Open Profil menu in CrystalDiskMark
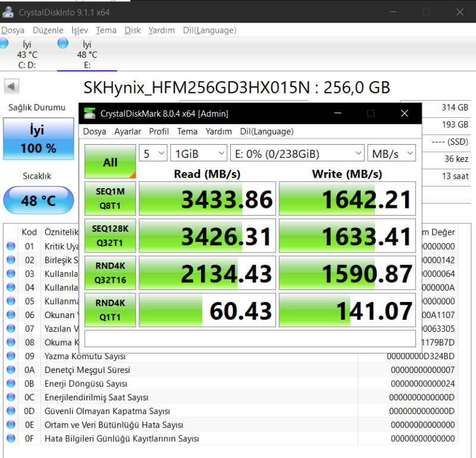The image size is (476, 458). tap(159, 131)
